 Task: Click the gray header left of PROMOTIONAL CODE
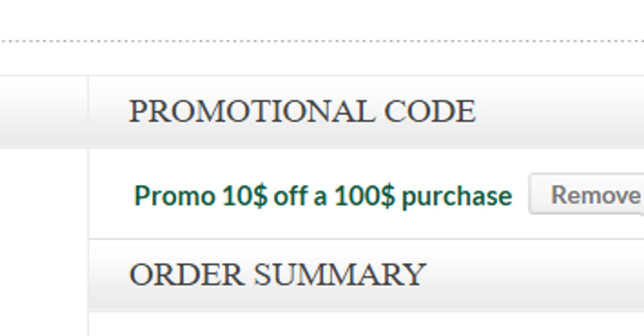43,112
